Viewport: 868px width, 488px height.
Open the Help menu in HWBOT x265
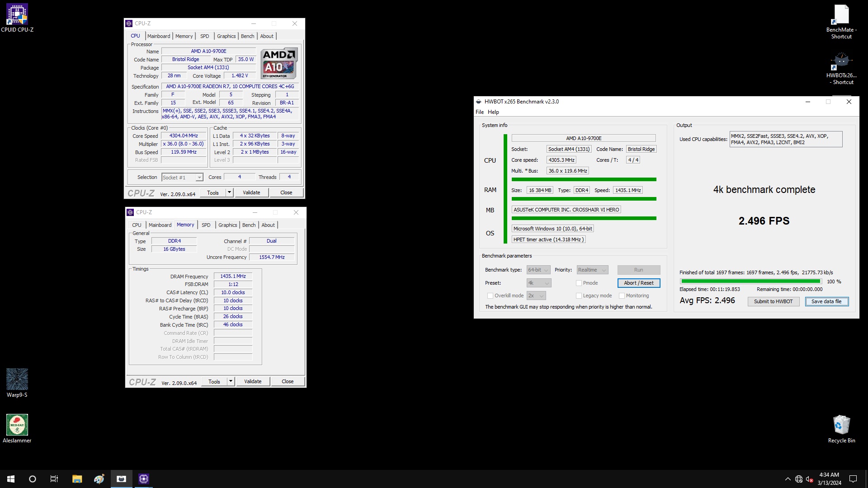point(493,112)
